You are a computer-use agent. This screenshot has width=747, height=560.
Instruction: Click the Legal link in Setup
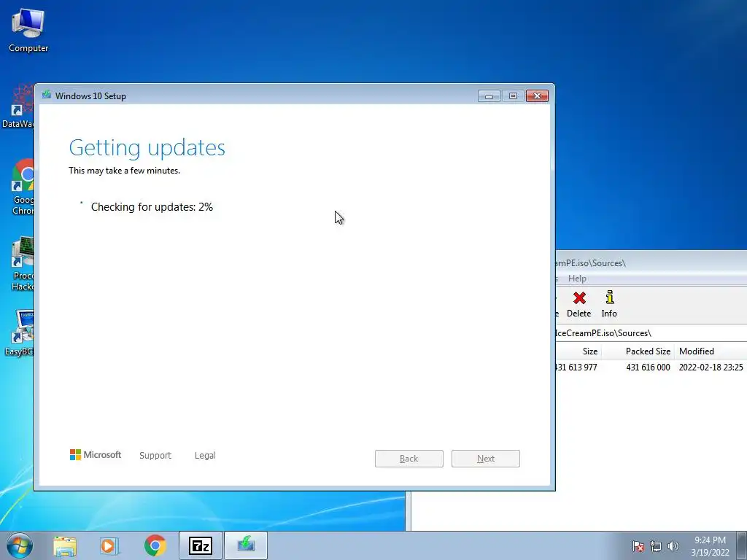pos(205,455)
